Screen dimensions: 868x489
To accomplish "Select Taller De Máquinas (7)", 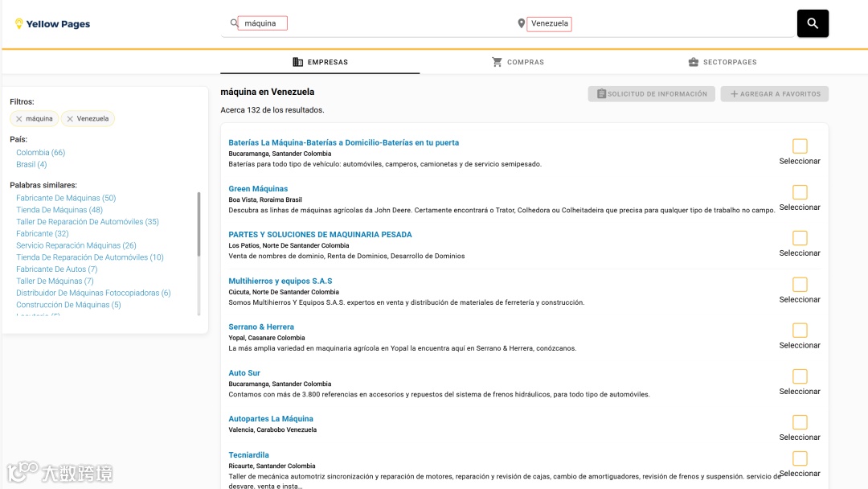I will point(55,281).
